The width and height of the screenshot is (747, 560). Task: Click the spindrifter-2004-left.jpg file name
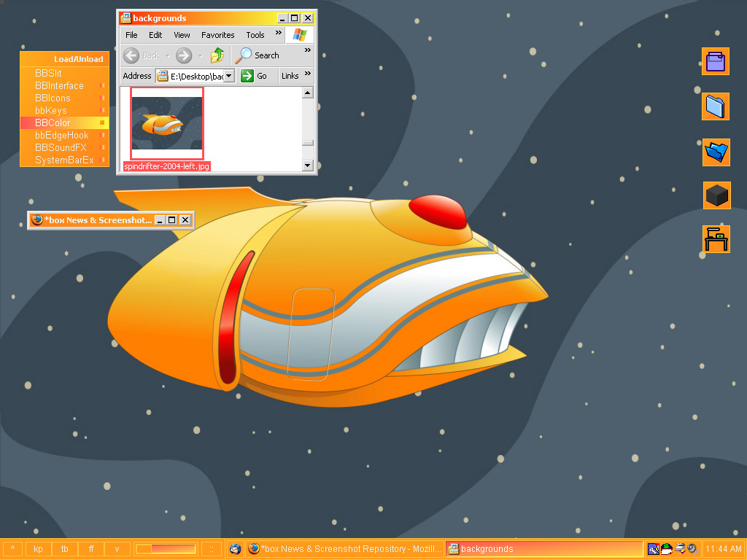[x=167, y=167]
